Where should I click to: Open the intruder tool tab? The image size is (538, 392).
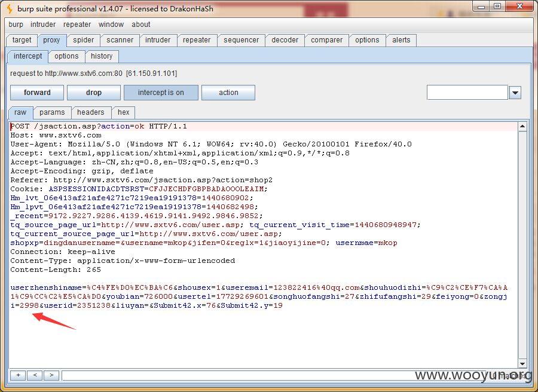(x=157, y=40)
